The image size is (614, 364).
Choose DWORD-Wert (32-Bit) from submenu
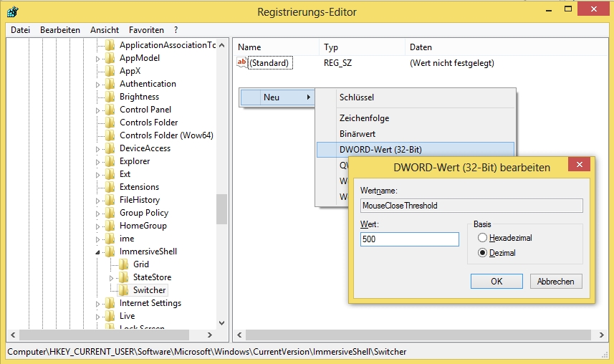pos(416,149)
